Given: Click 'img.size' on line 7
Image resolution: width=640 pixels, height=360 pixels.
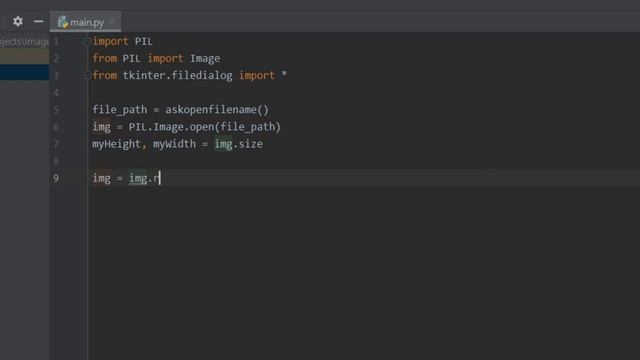Looking at the screenshot, I should click(x=239, y=144).
